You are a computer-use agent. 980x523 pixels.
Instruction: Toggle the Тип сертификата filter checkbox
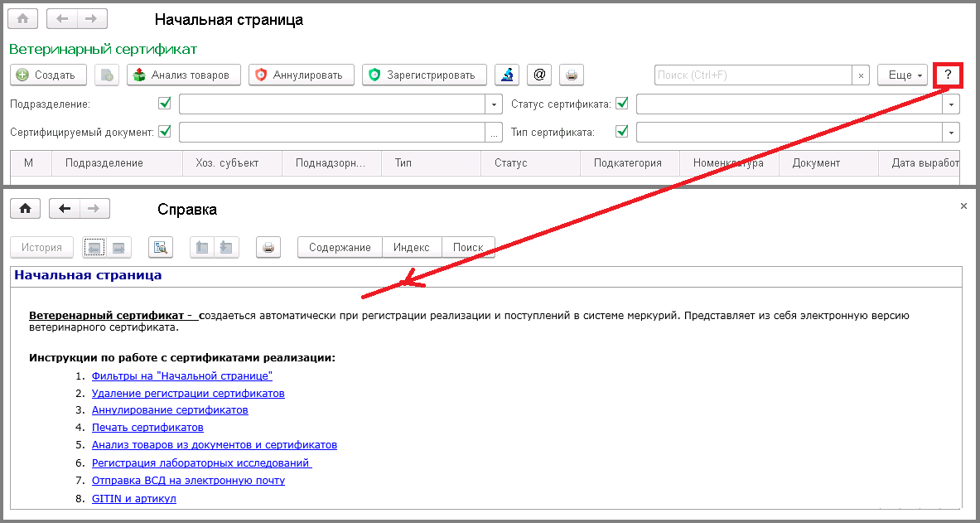tap(622, 132)
